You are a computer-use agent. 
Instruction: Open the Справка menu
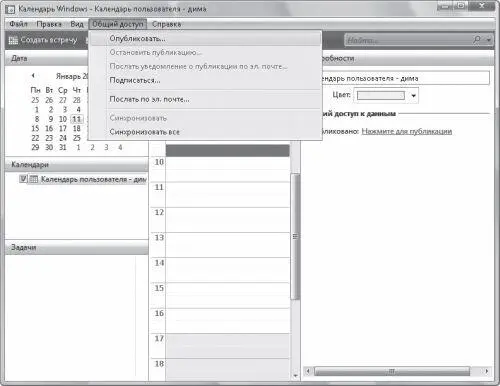coord(166,24)
